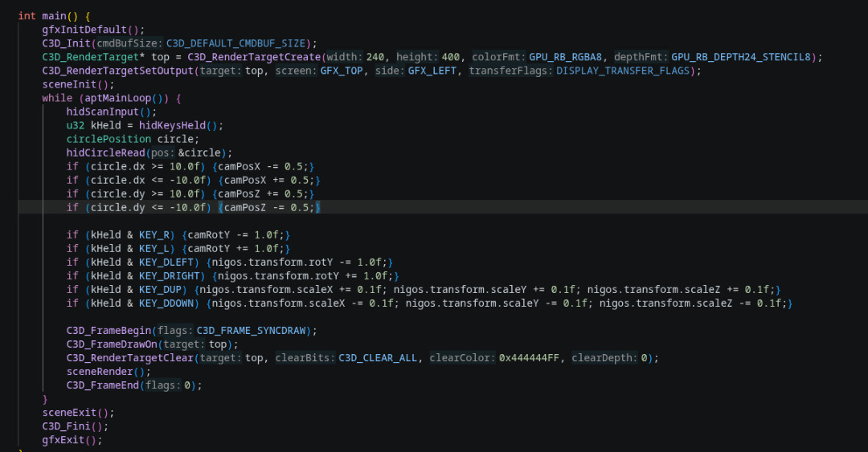Click KEY_R in the kHeld check
This screenshot has height=452, width=868.
point(154,235)
